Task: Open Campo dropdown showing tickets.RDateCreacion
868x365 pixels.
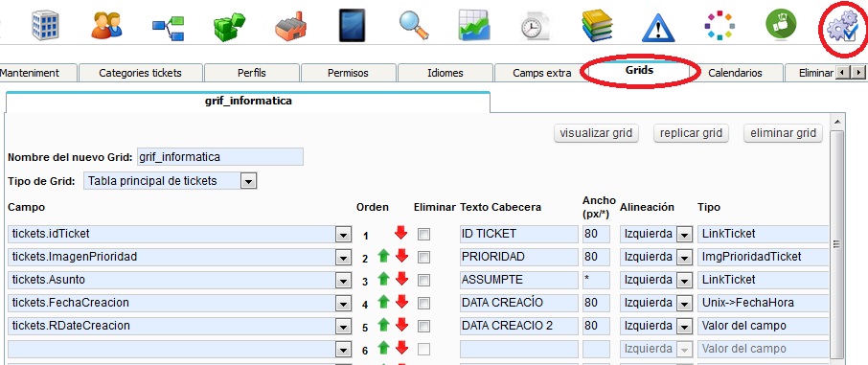Action: coord(343,327)
